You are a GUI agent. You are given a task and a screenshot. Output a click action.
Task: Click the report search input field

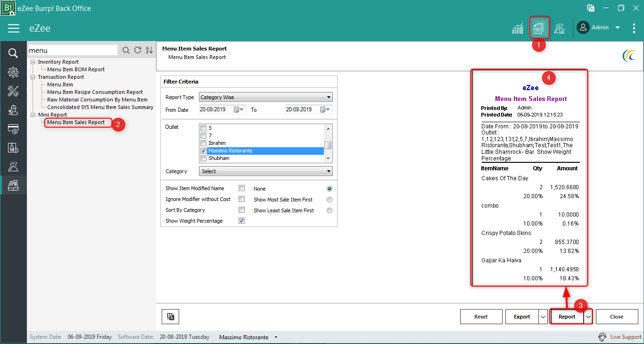(73, 50)
